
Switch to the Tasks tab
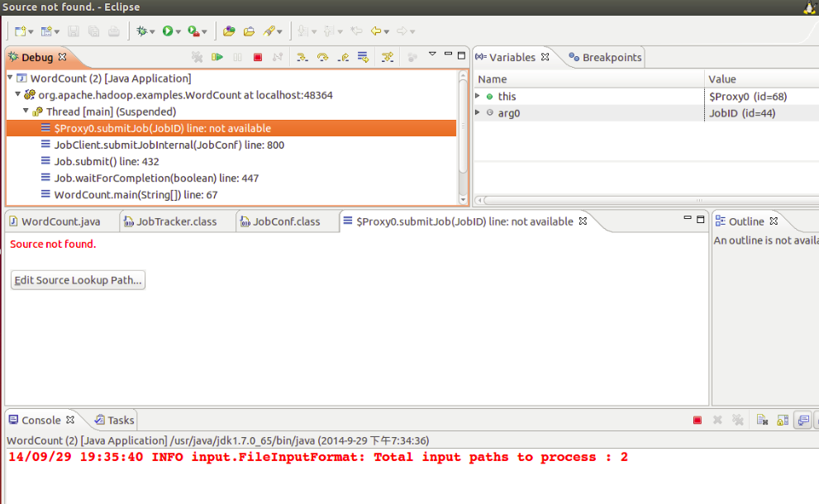[x=114, y=420]
